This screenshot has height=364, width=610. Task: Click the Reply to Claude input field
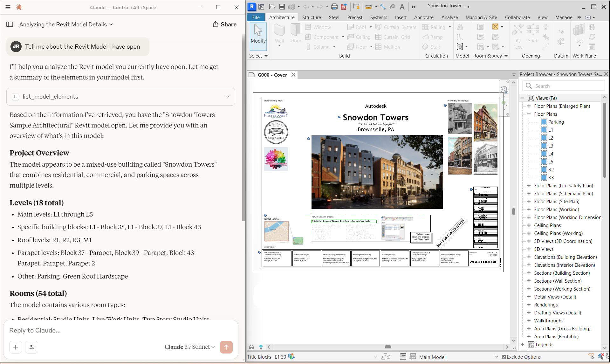(121, 330)
